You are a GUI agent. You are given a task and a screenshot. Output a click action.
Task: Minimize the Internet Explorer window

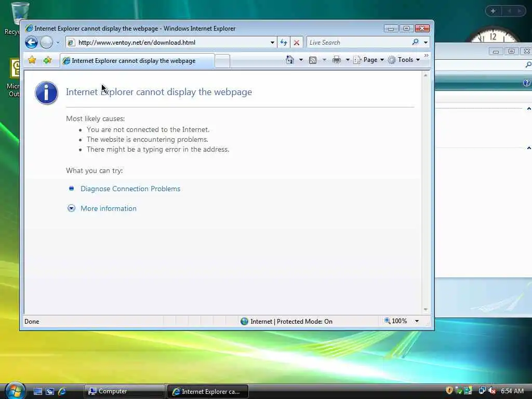[391, 29]
